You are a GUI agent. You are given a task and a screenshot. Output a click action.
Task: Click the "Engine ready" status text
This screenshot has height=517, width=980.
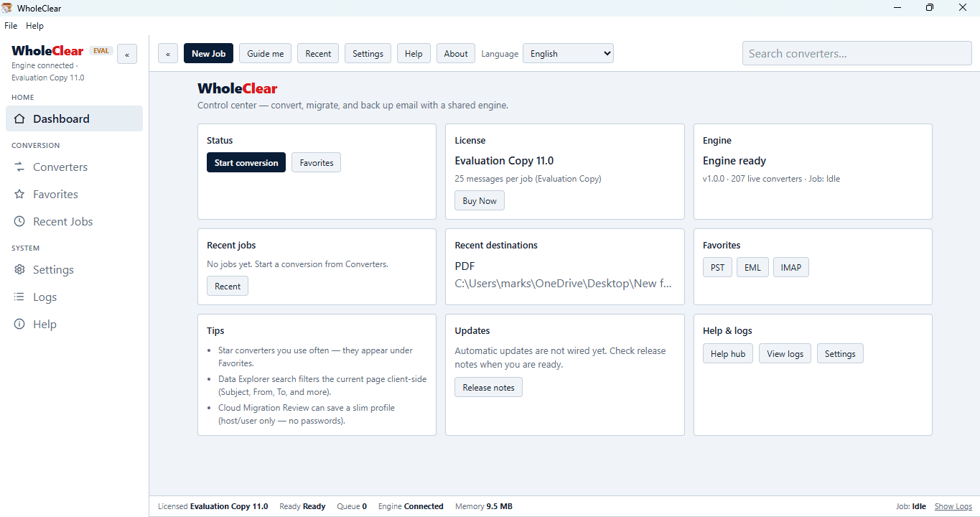pyautogui.click(x=734, y=161)
